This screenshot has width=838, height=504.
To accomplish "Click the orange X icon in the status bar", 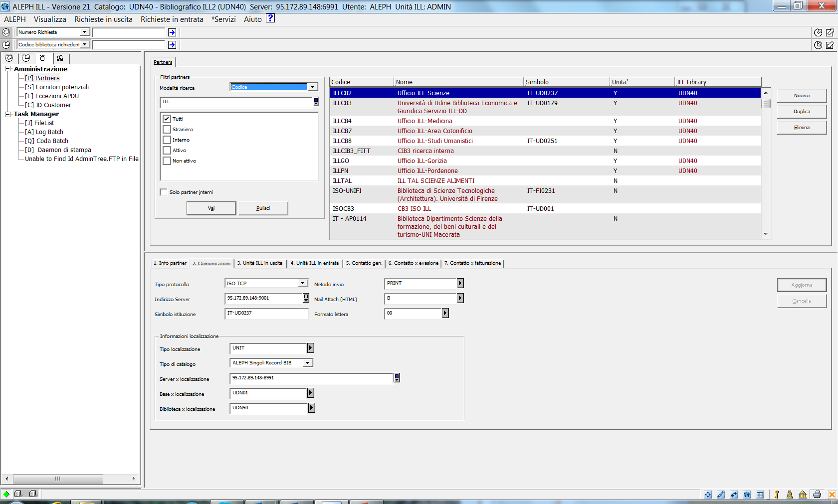I will coord(832,495).
